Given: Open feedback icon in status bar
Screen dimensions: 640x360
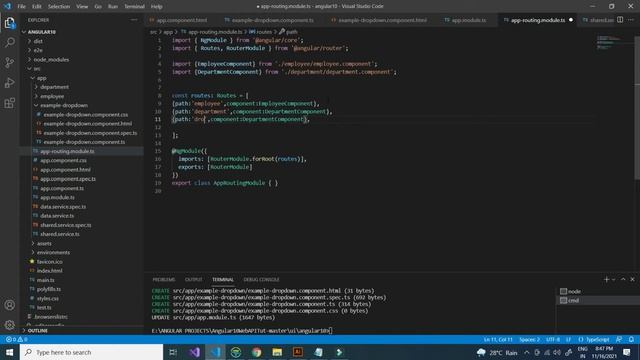Looking at the screenshot, I should tap(619, 339).
